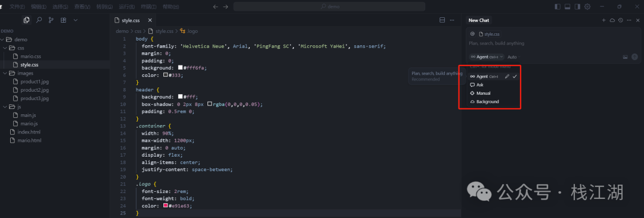The width and height of the screenshot is (644, 218).
Task: Toggle the bottom panel layout icon
Action: point(568,7)
